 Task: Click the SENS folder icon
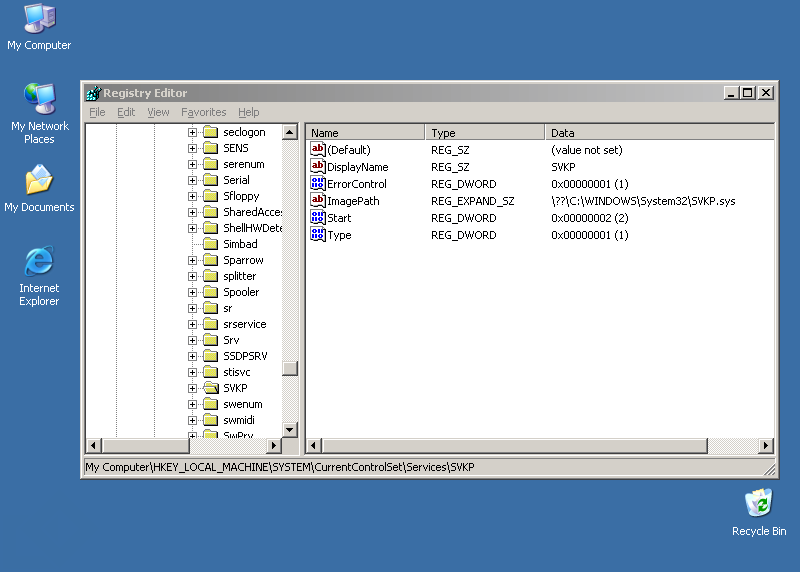click(211, 148)
